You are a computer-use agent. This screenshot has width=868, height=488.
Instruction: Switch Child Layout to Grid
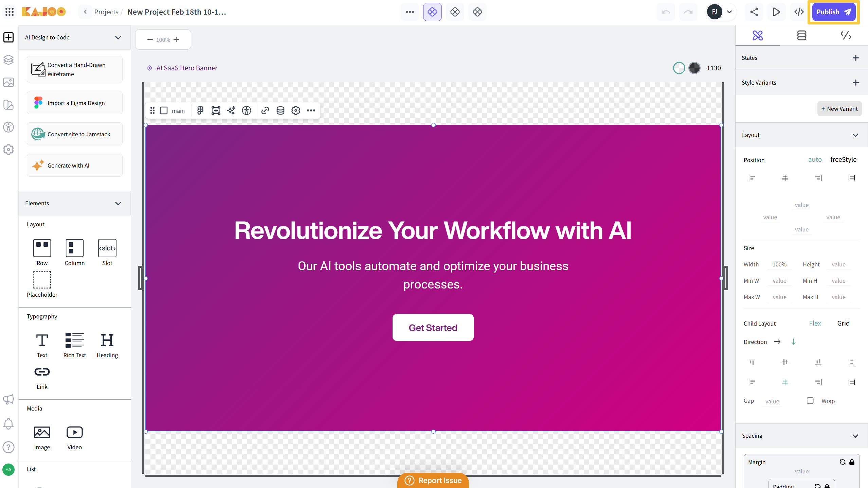click(x=843, y=323)
